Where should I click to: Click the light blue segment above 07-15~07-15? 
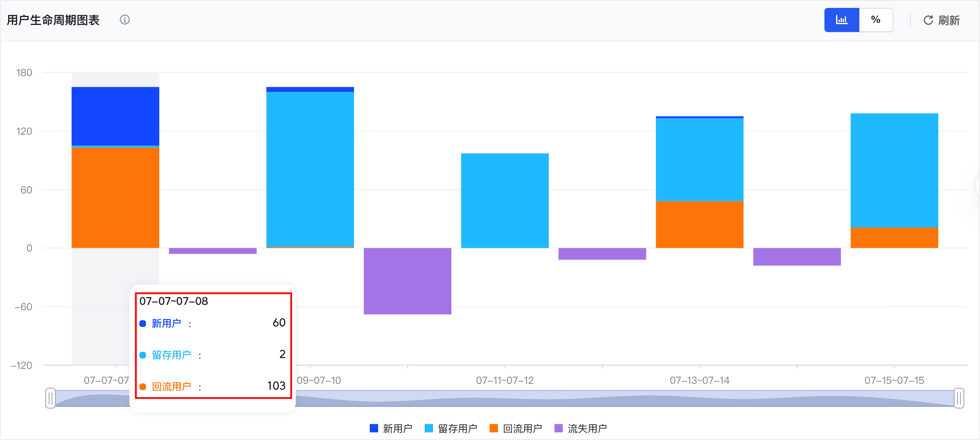pyautogui.click(x=894, y=171)
